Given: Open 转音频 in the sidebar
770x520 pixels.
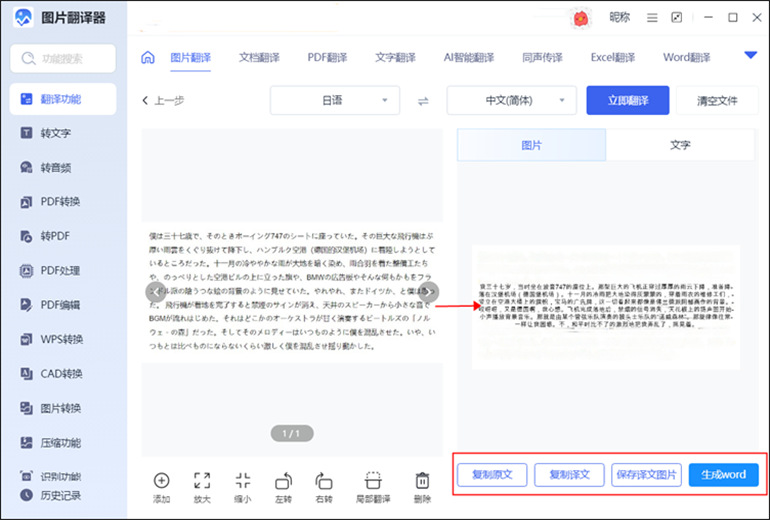Looking at the screenshot, I should (46, 167).
